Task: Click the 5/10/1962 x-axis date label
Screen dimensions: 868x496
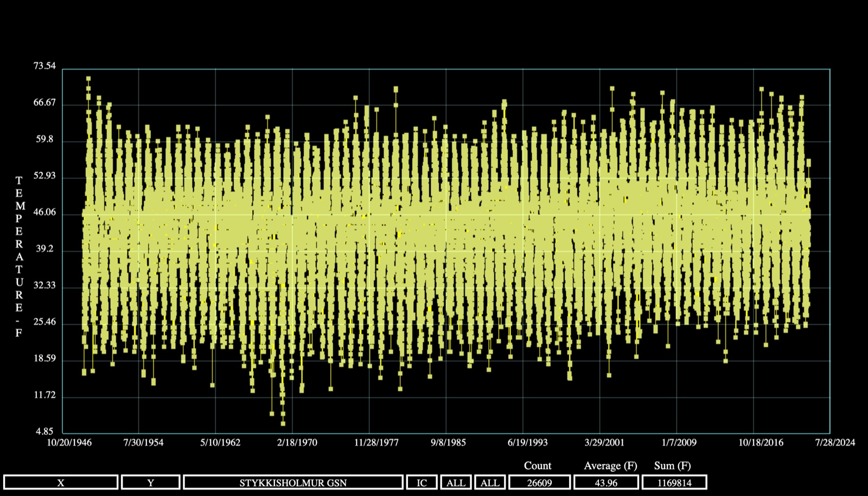Action: point(220,442)
